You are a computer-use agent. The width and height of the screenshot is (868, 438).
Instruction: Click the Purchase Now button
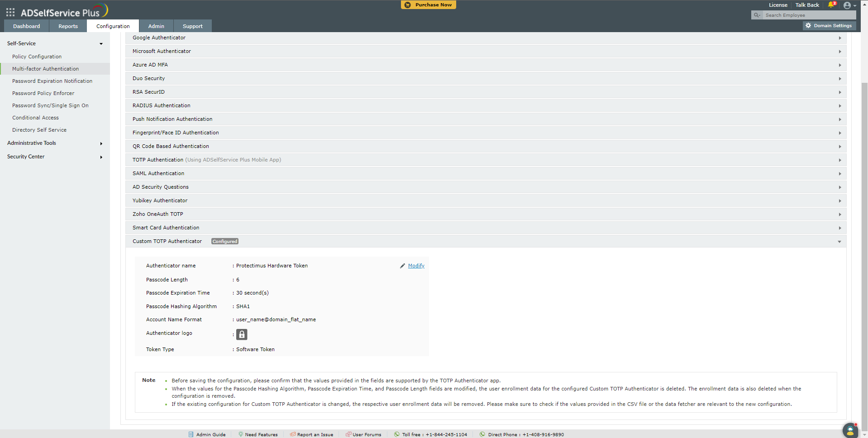(x=428, y=5)
